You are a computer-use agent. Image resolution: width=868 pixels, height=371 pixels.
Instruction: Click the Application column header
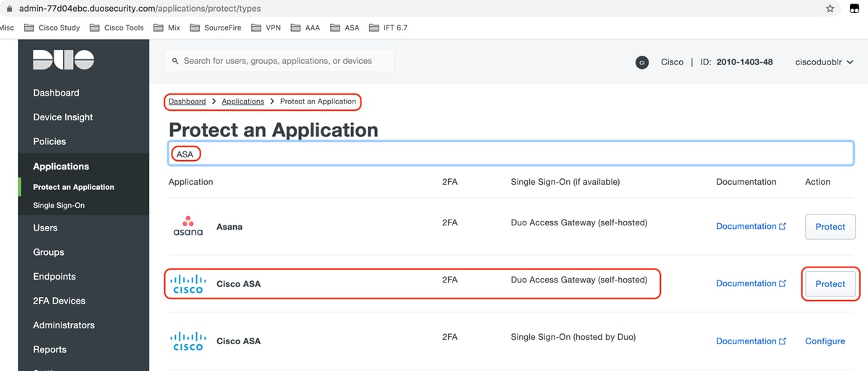click(x=191, y=182)
